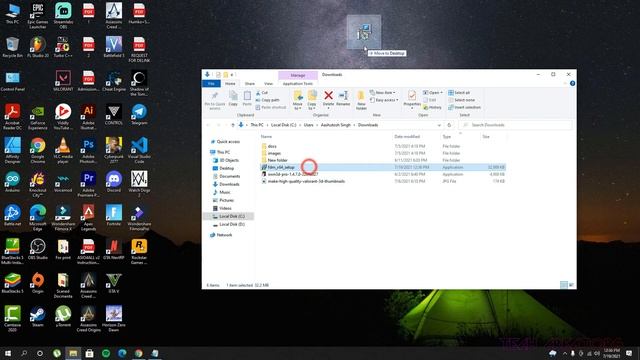
Task: Click Select none in the ribbon
Action: (x=461, y=100)
